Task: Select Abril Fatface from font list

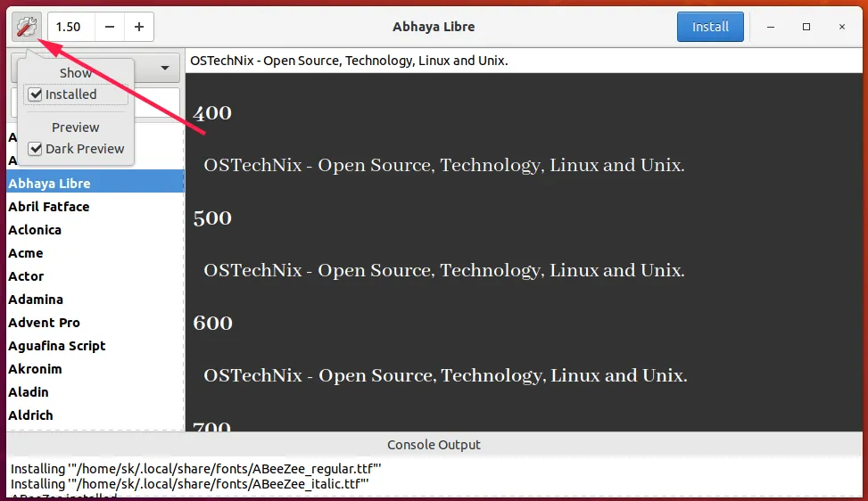Action: (x=49, y=207)
